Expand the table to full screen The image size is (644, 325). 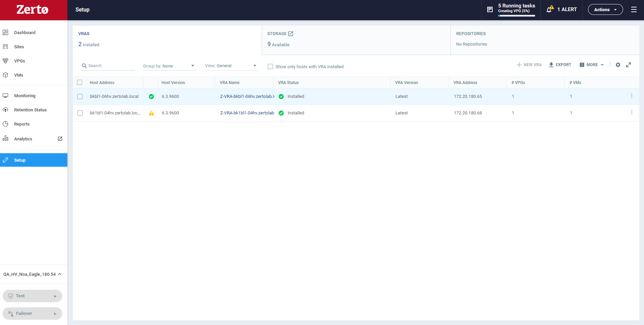[x=628, y=65]
